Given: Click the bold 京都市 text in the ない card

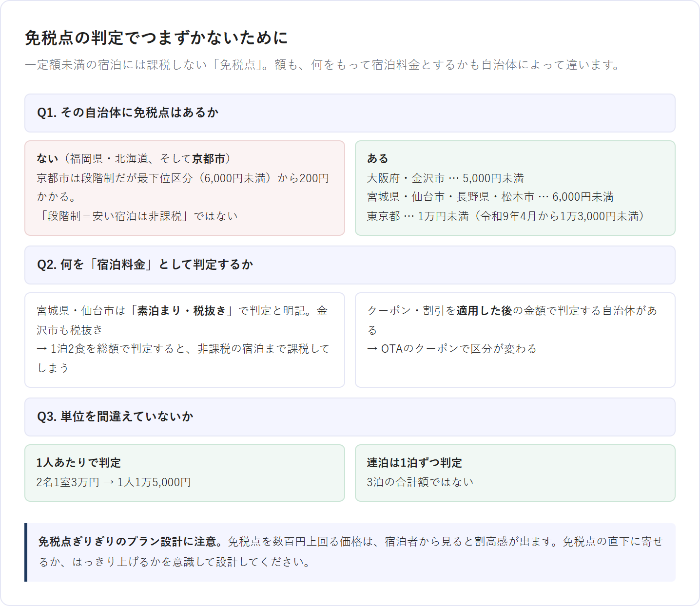Looking at the screenshot, I should pyautogui.click(x=209, y=159).
